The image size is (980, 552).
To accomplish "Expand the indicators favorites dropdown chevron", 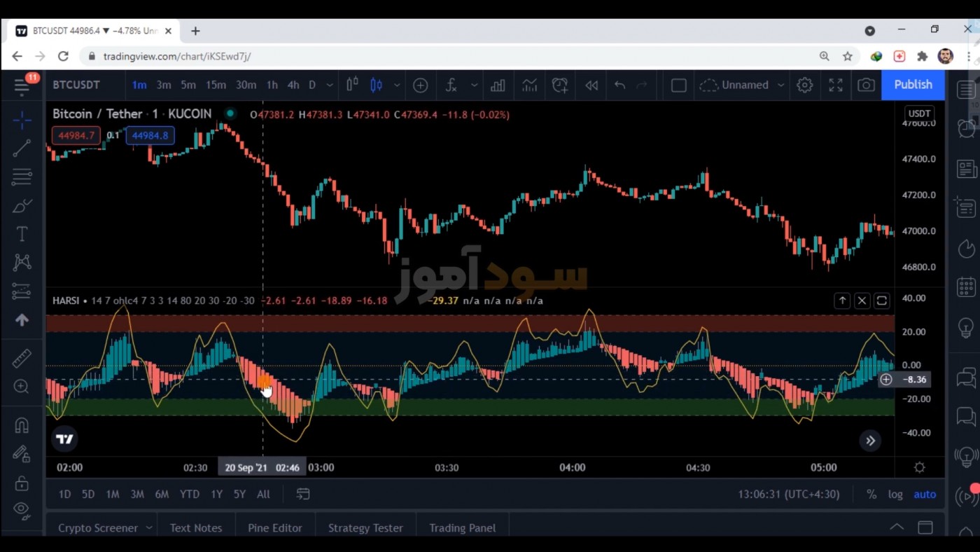I will [474, 85].
